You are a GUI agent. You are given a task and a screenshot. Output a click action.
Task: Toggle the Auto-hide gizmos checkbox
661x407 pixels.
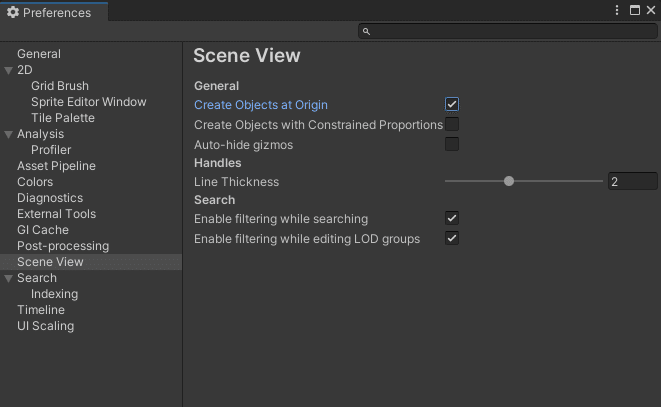[x=451, y=144]
